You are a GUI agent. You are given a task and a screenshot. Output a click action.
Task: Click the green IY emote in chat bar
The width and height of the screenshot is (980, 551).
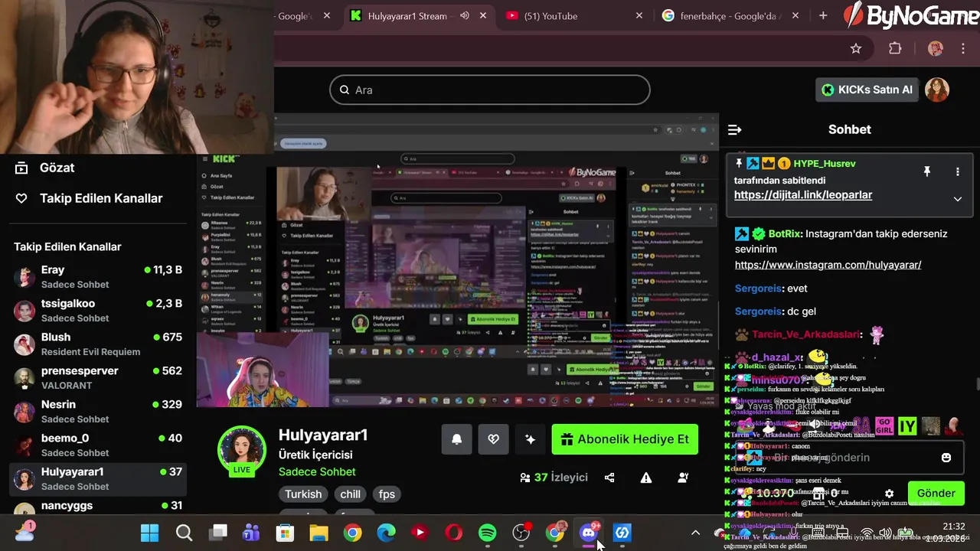click(907, 425)
